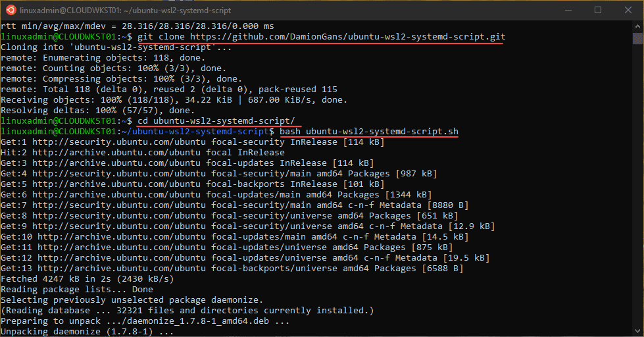Click the bash ubuntu-wsl2-systemd-script.sh command

pos(369,132)
